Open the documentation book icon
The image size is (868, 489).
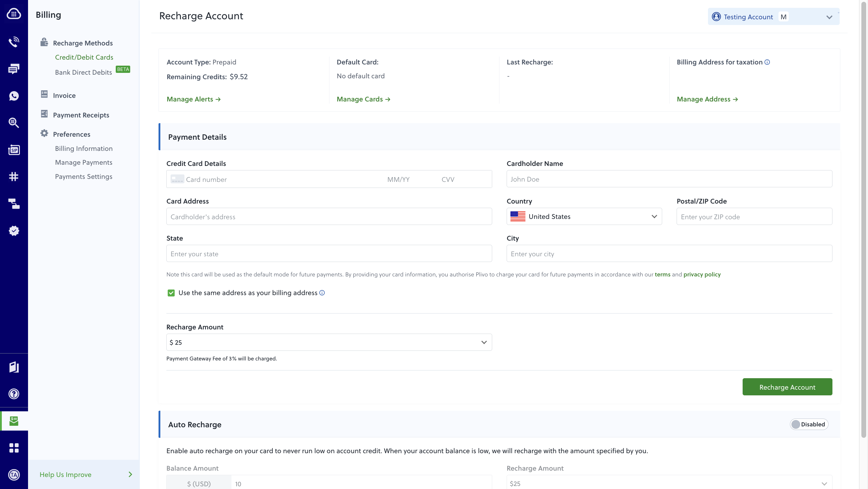click(14, 367)
